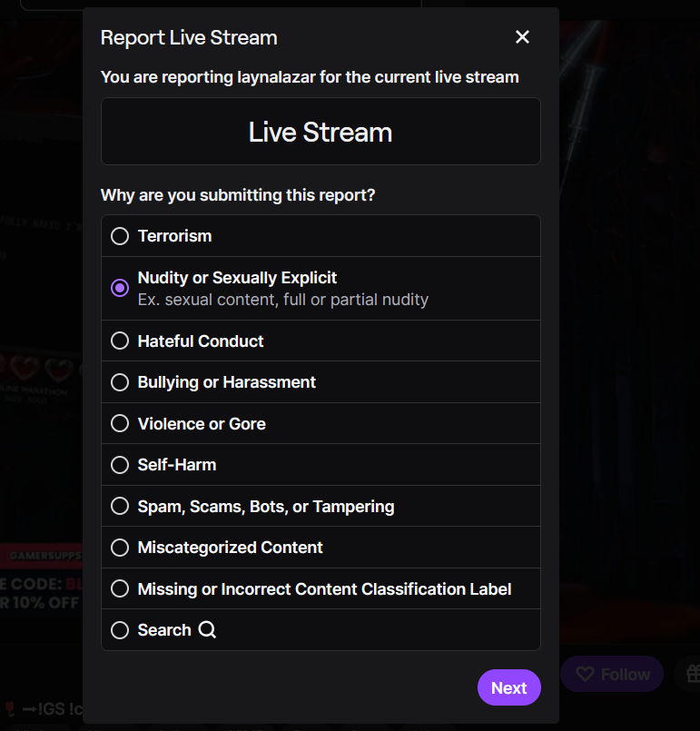Click 'You are reporting laynalazar' text
Screen dimensions: 700x731
pos(208,77)
